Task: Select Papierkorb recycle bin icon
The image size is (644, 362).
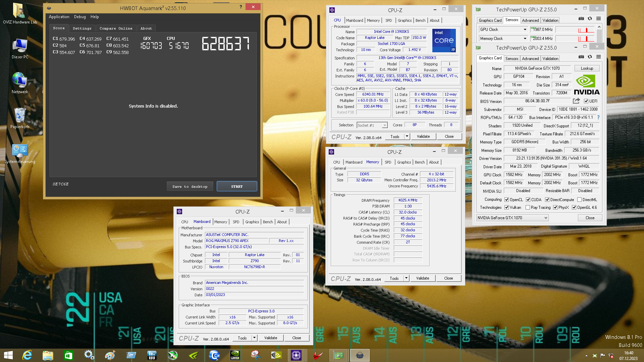Action: point(20,118)
